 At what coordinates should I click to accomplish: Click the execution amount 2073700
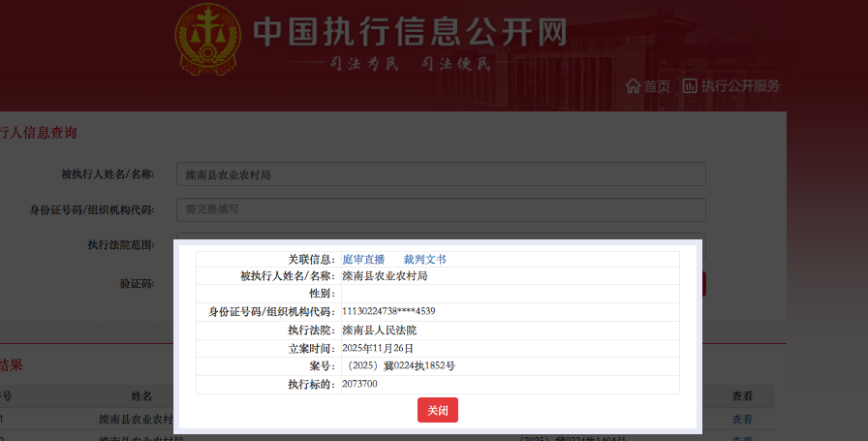(x=360, y=385)
